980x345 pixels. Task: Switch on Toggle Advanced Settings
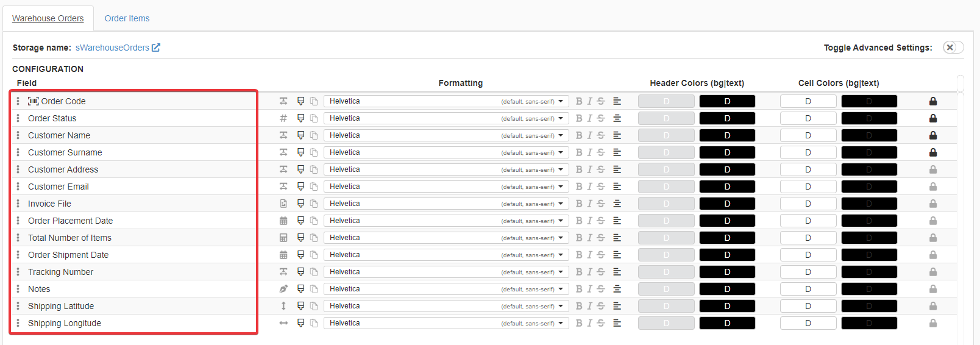[953, 48]
